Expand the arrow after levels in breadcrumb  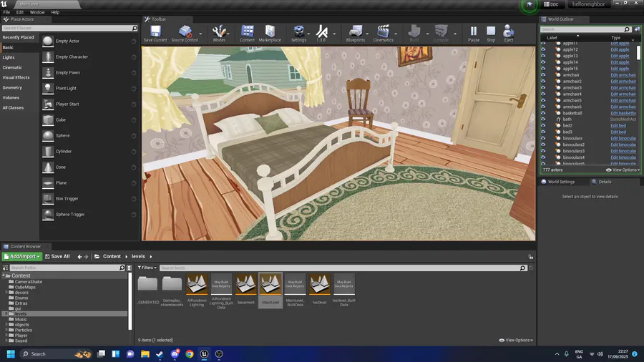point(151,257)
